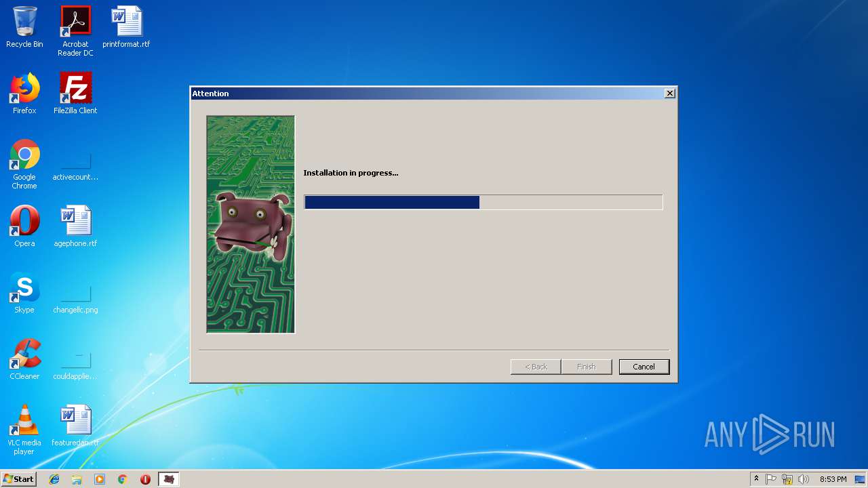Image resolution: width=868 pixels, height=488 pixels.
Task: Launch Firefox desktop shortcut
Action: (x=24, y=94)
